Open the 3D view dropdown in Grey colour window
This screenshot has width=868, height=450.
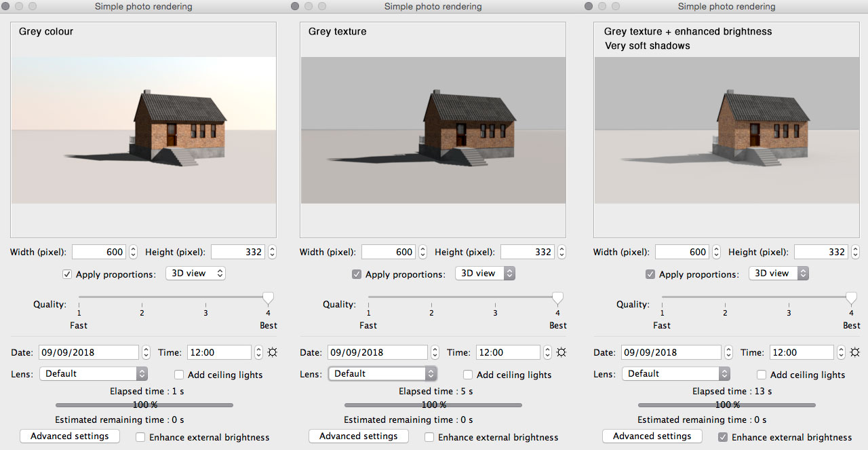point(195,274)
